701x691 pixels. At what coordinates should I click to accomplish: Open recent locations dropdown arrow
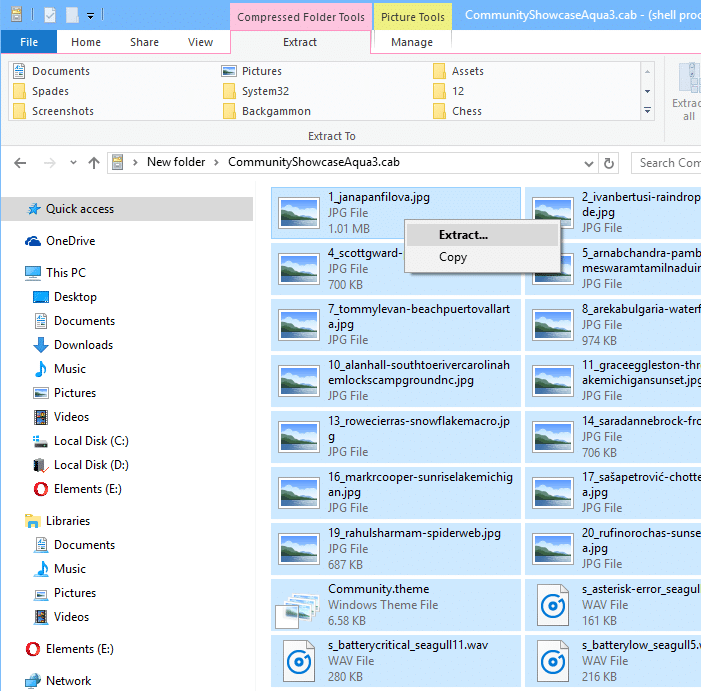coord(73,163)
